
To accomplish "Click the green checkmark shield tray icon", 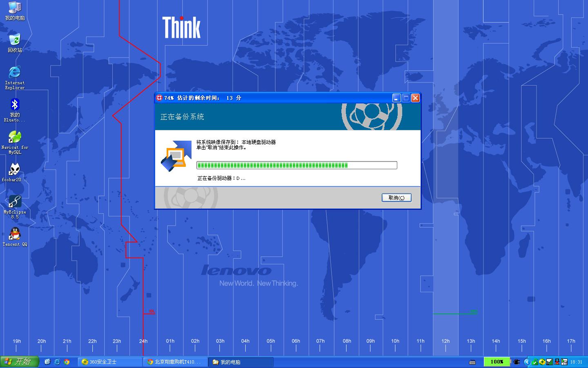I will 535,362.
